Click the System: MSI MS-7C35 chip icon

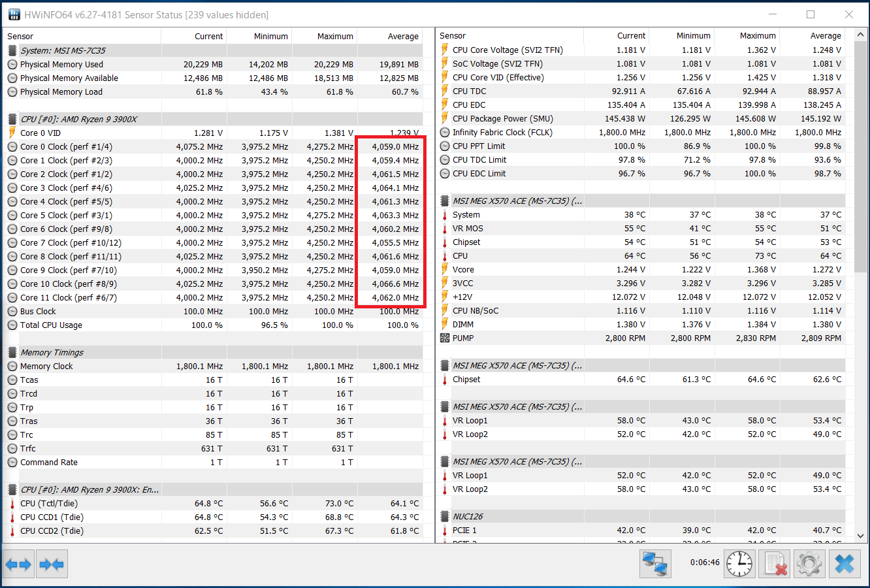(12, 50)
